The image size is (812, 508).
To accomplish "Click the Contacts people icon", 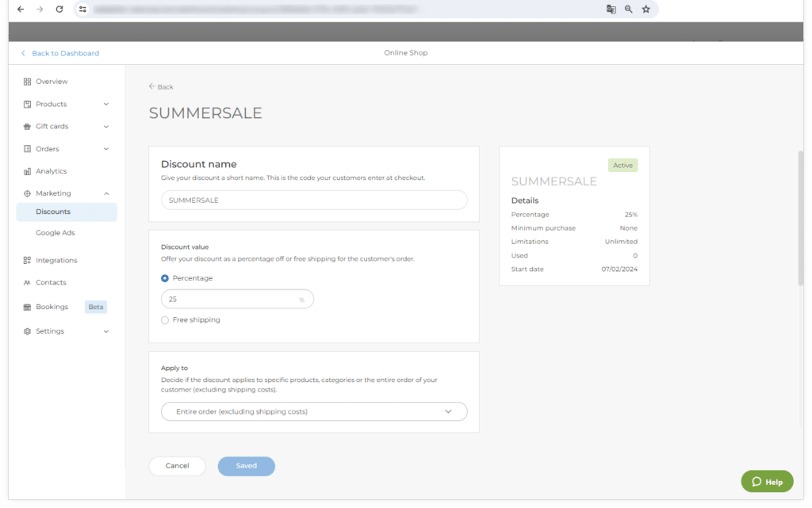I will point(27,283).
